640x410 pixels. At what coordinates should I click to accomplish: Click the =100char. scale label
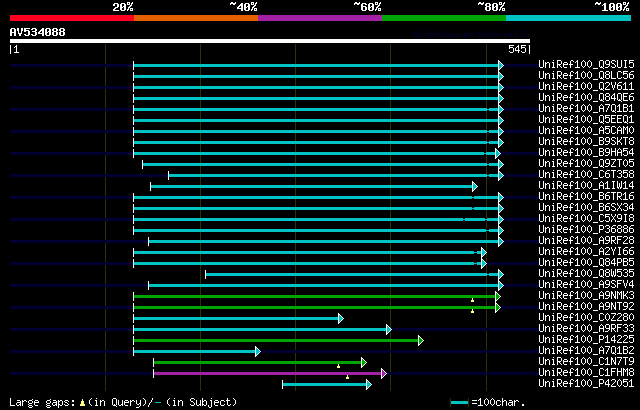[498, 403]
